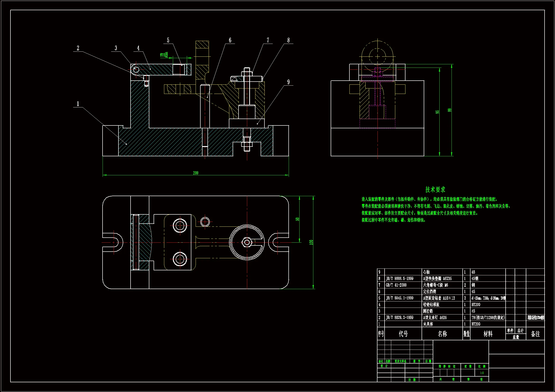Click part callout number 1 label
The image size is (555, 392).
pos(78,104)
